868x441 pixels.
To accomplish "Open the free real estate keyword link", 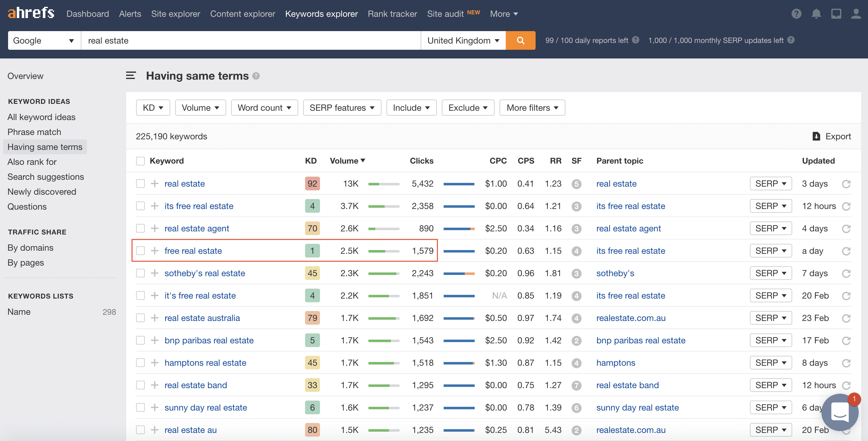I will click(193, 251).
